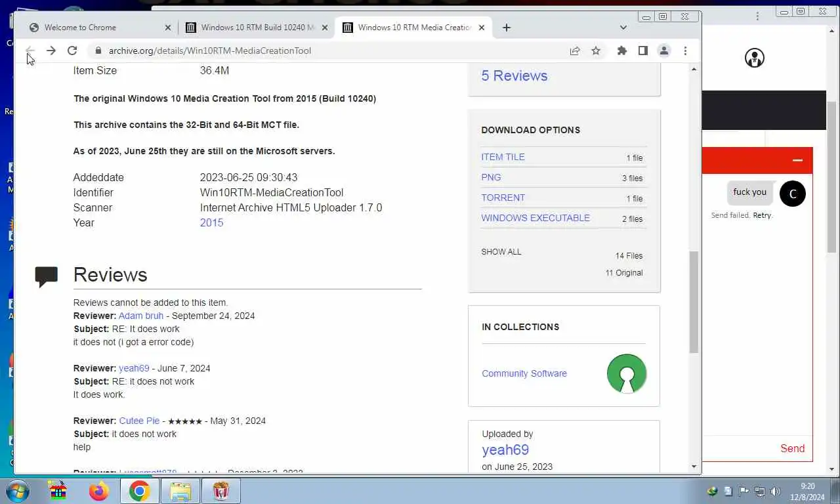Minimize the chat panel with the dash icon
The width and height of the screenshot is (840, 504).
(x=797, y=160)
